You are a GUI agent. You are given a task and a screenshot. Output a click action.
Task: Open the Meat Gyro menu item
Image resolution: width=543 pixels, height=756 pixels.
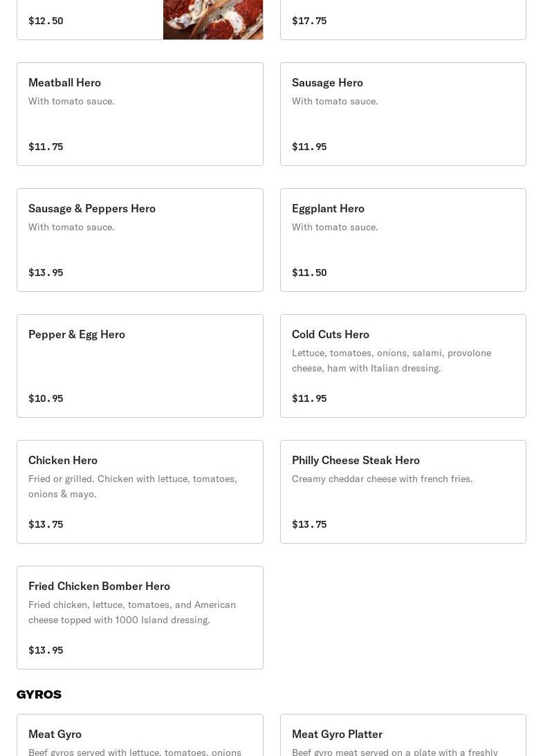click(x=140, y=737)
